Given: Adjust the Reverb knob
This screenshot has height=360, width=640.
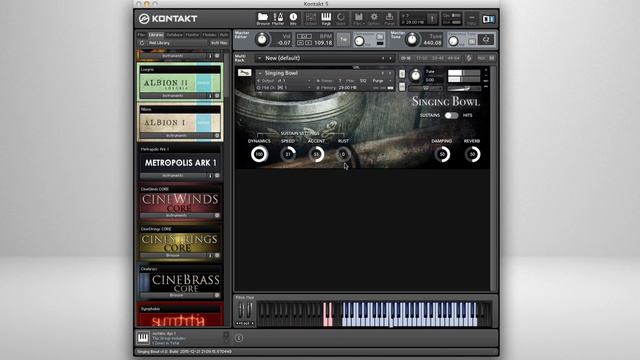Looking at the screenshot, I should (x=472, y=154).
